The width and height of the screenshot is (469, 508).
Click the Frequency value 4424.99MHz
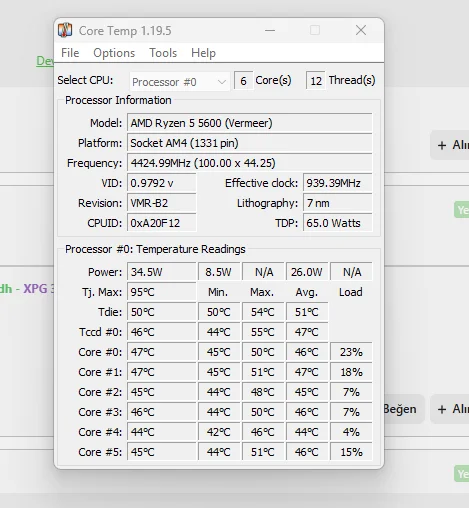click(249, 163)
